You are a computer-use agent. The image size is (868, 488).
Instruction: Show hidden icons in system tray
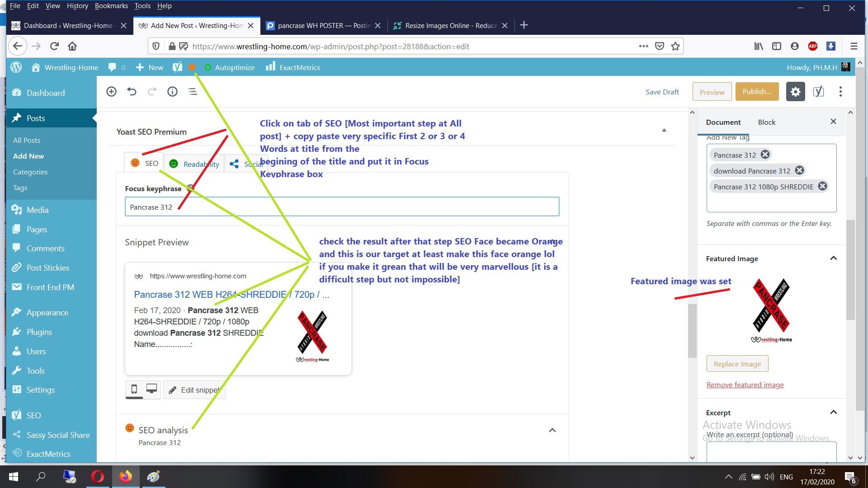point(728,477)
